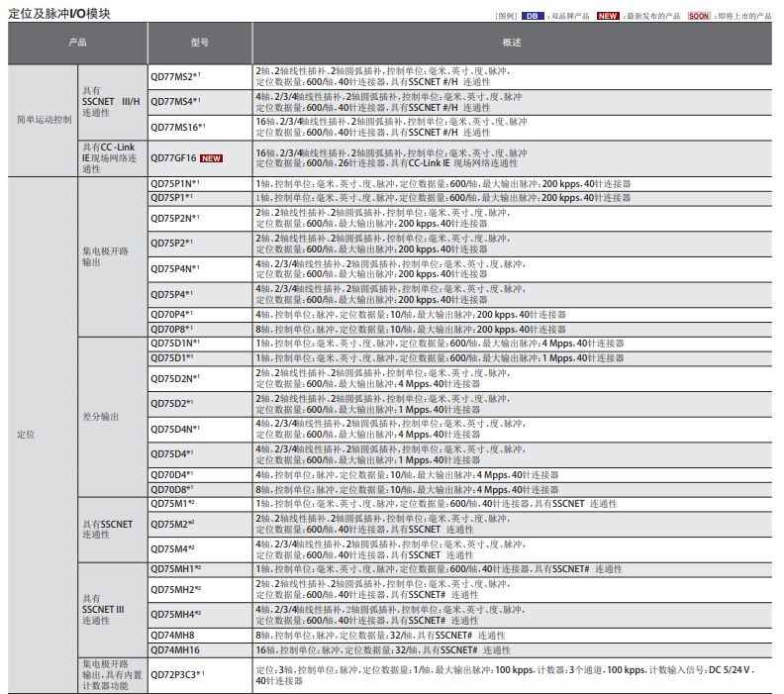
Task: Click the page title 定位及脉冲I/O模块
Action: click(59, 14)
